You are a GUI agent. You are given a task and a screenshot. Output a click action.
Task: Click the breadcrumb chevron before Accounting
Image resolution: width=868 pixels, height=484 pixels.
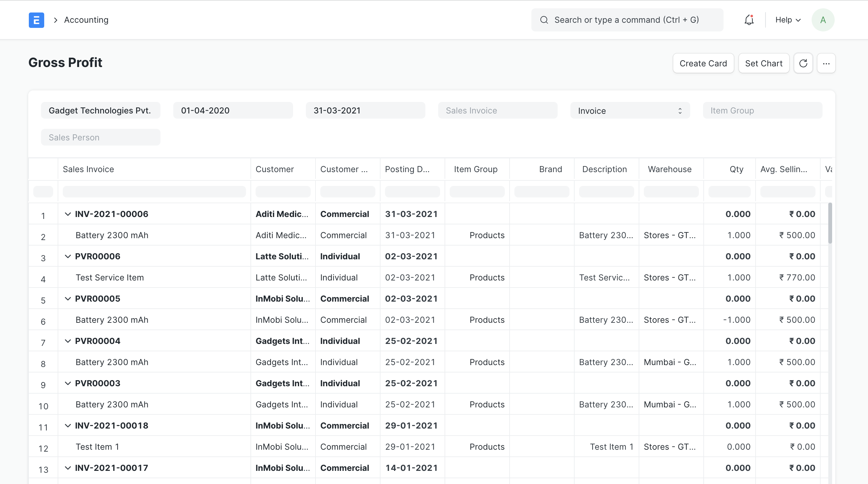coord(56,20)
